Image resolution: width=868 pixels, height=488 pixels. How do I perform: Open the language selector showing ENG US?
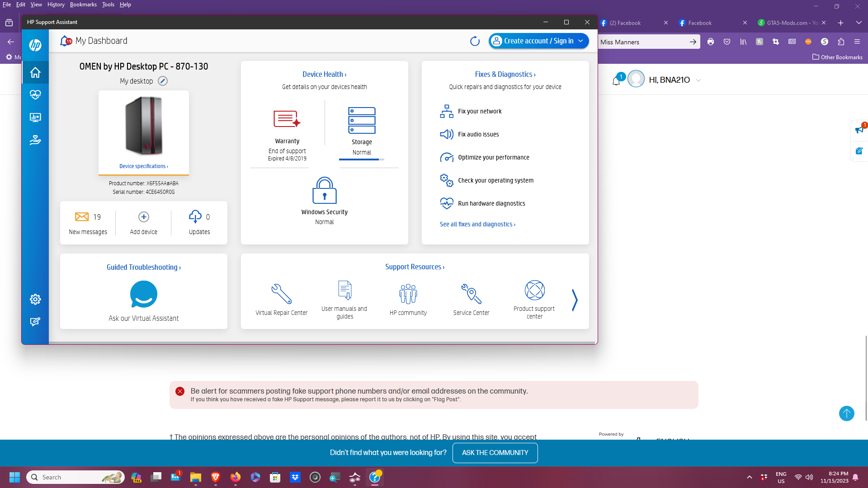click(x=781, y=477)
